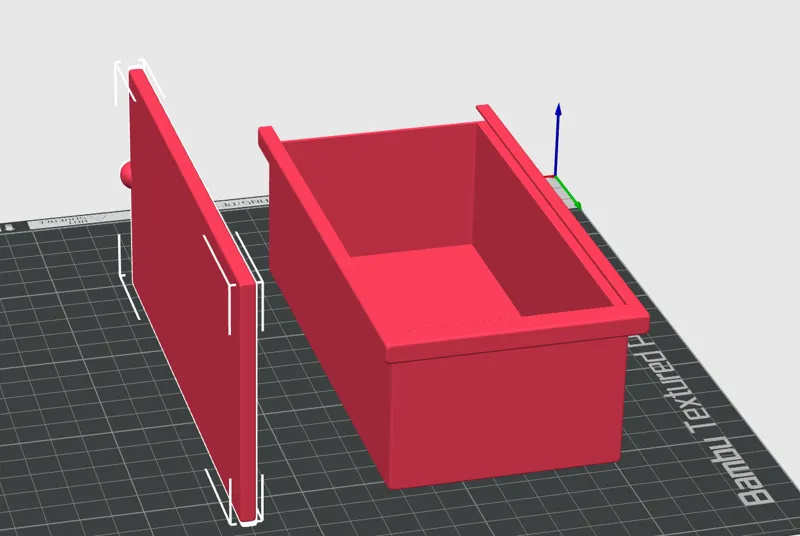This screenshot has width=800, height=536.
Task: Click the round knob on the lid
Action: pyautogui.click(x=126, y=174)
